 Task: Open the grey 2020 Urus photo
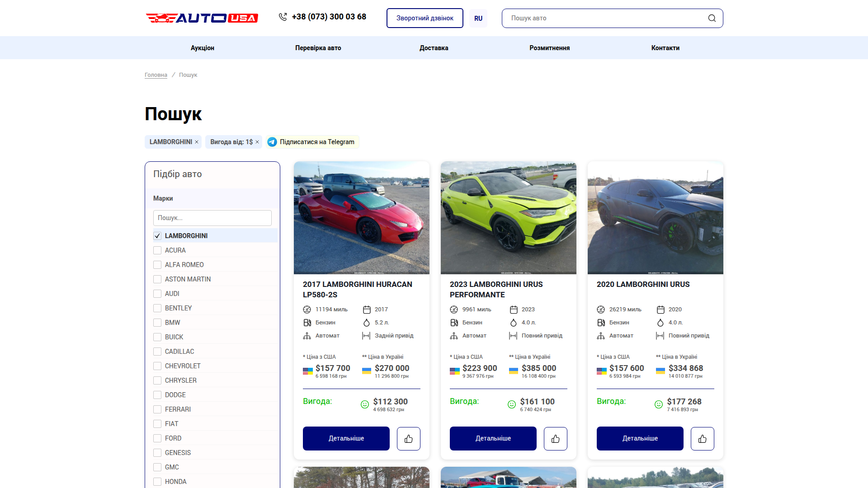tap(656, 218)
